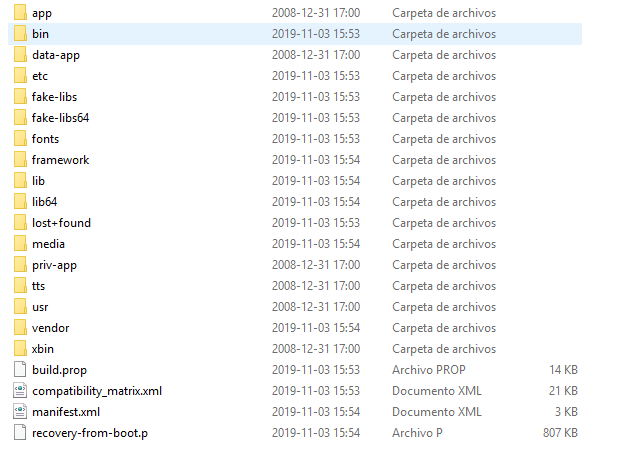Click the 'manifest.xml' file name
Viewport: 634px width, 467px height.
click(66, 412)
